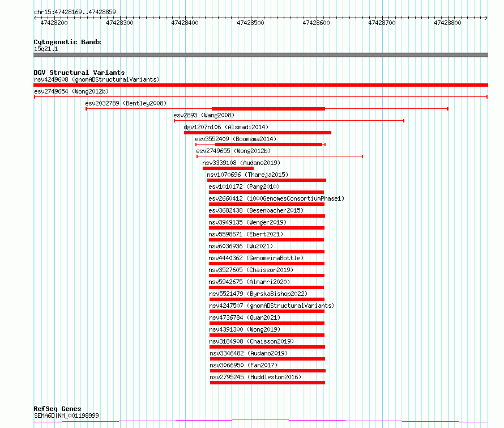Click ruler position 47428500

click(x=250, y=23)
